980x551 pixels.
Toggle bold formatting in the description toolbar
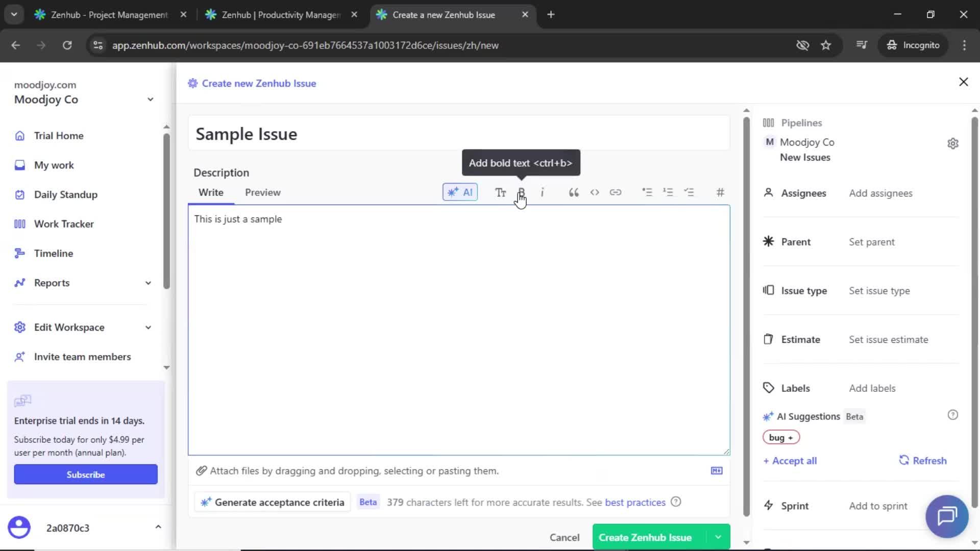[522, 192]
